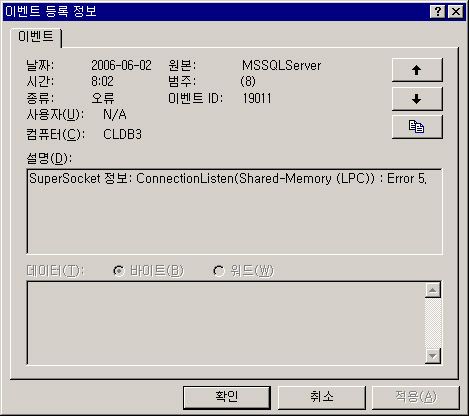The height and width of the screenshot is (416, 469).
Task: Click the 시간 label
Action: pyautogui.click(x=40, y=81)
